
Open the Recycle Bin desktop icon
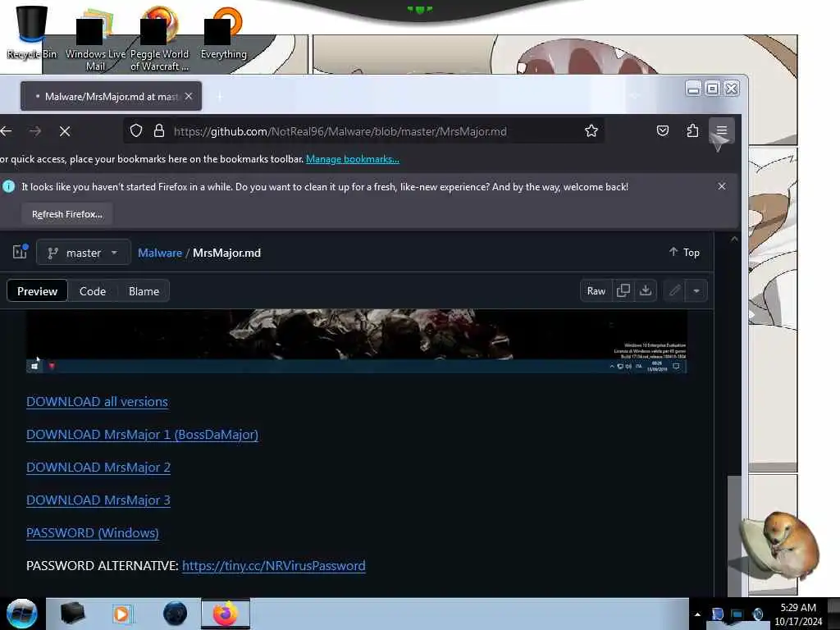click(31, 33)
